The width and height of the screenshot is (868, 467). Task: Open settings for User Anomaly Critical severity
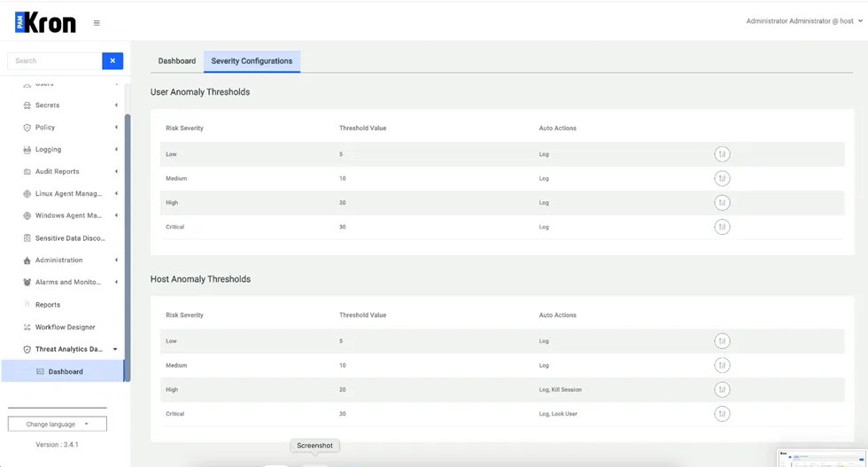pyautogui.click(x=722, y=227)
